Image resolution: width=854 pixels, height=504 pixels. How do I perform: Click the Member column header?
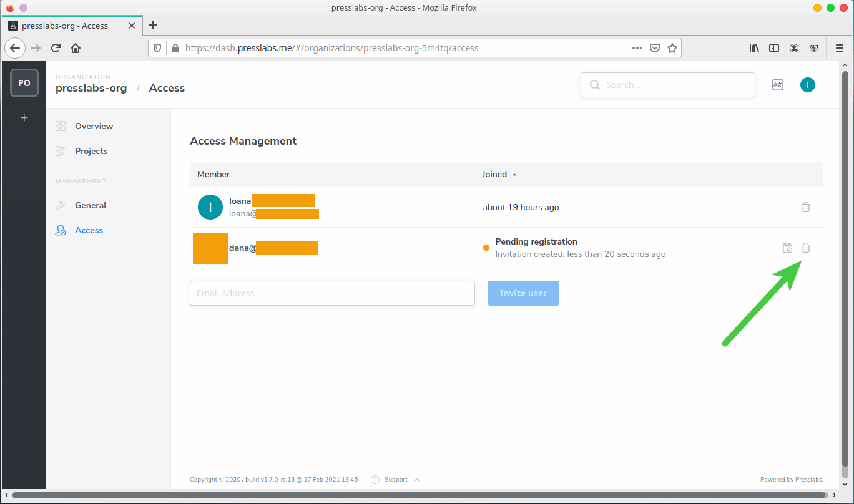click(213, 175)
